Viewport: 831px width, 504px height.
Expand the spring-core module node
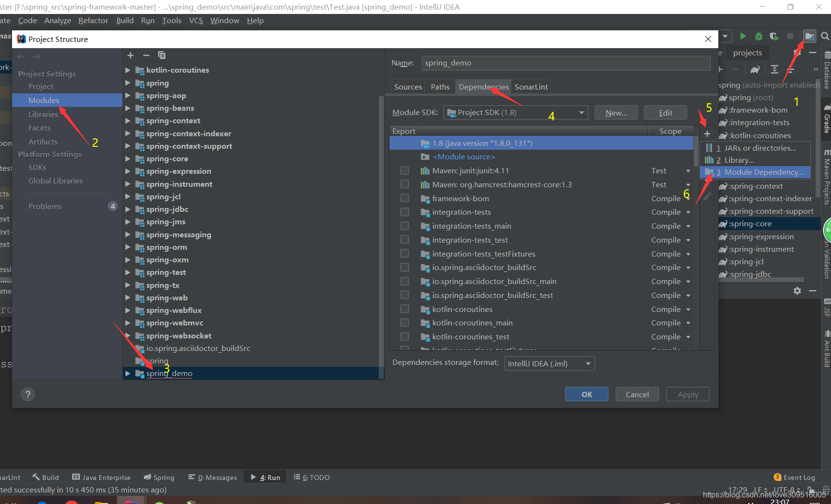click(128, 158)
